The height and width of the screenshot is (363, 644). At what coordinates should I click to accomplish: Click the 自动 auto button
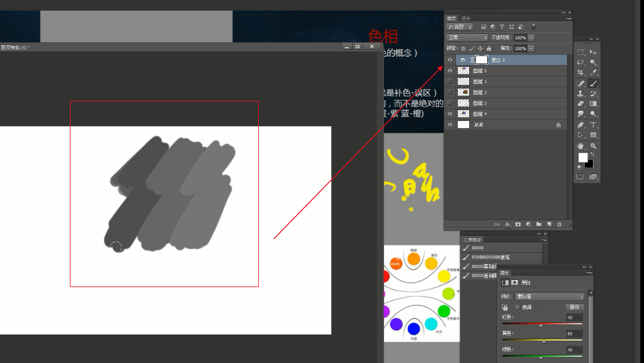click(x=574, y=307)
